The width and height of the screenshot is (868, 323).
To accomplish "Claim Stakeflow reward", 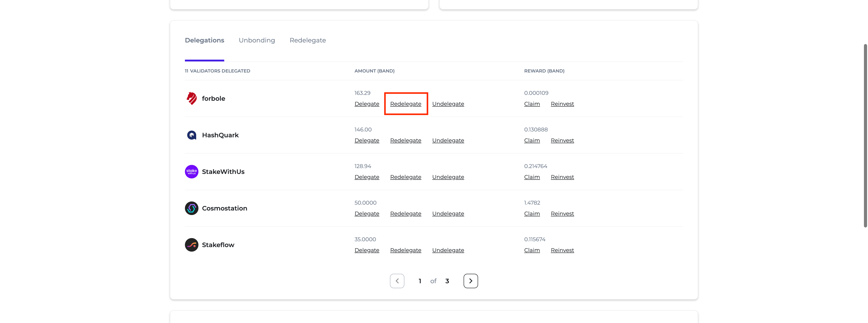I will pos(532,250).
